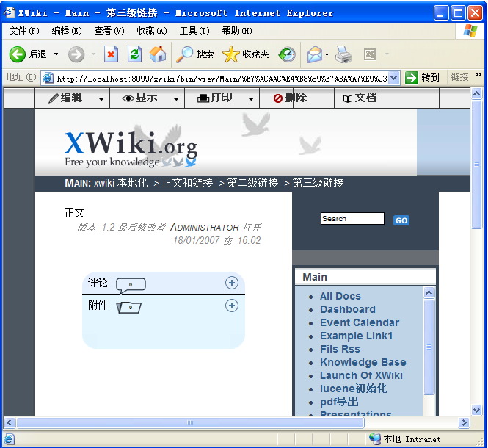
Task: Open the Knowledge Base link
Action: click(363, 362)
